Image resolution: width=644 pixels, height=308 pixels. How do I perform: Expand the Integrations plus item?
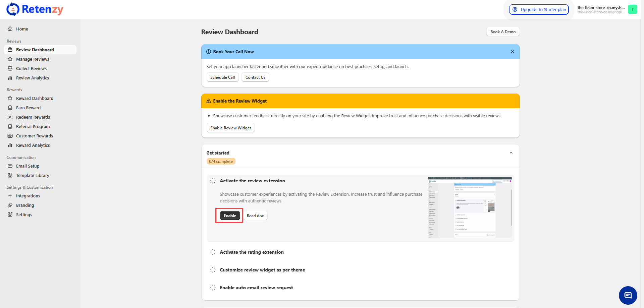point(10,196)
